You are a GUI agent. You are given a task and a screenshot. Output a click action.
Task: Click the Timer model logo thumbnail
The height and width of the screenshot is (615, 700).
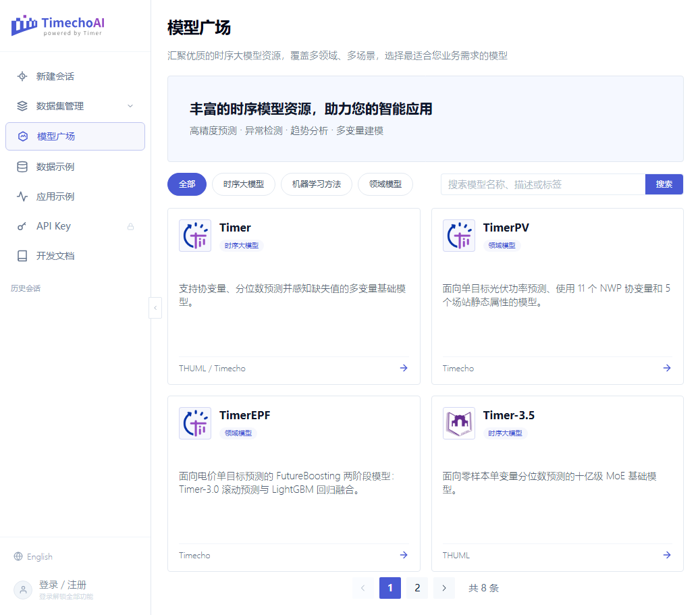tap(195, 236)
